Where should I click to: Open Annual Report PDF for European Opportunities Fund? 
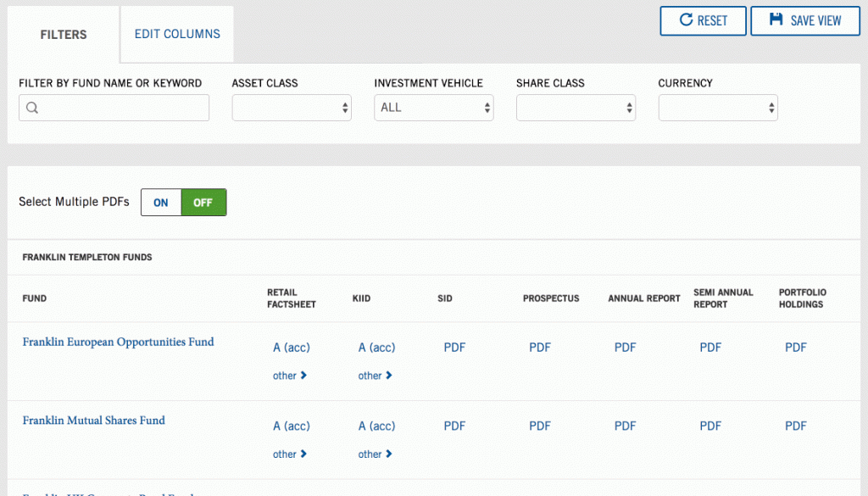coord(625,348)
